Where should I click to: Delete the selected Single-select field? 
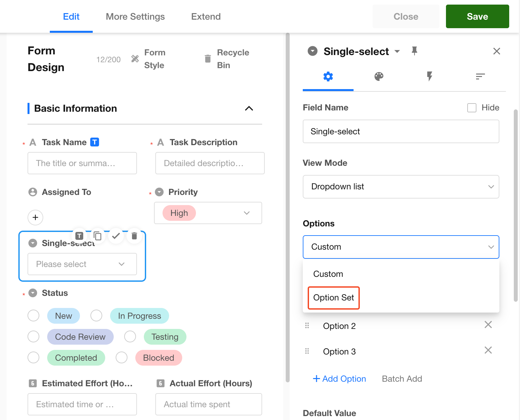coord(134,236)
